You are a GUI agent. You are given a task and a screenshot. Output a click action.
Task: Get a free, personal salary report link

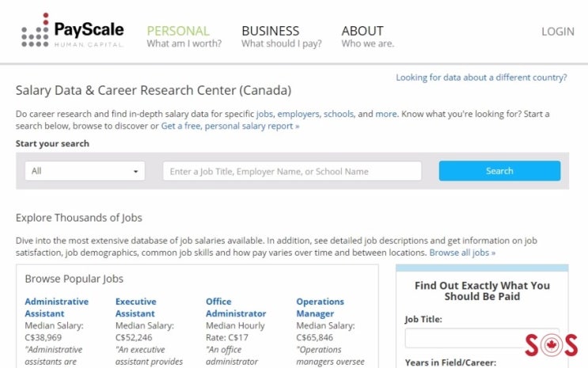(230, 126)
